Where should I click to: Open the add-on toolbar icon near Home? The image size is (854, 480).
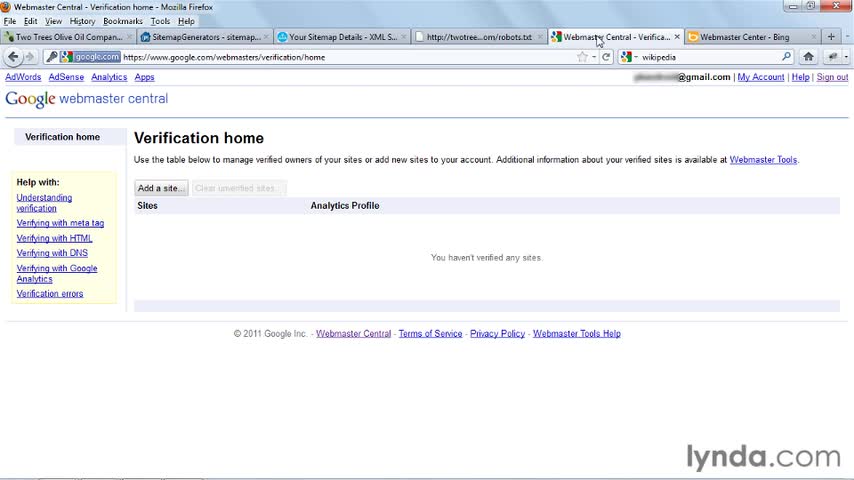(833, 57)
